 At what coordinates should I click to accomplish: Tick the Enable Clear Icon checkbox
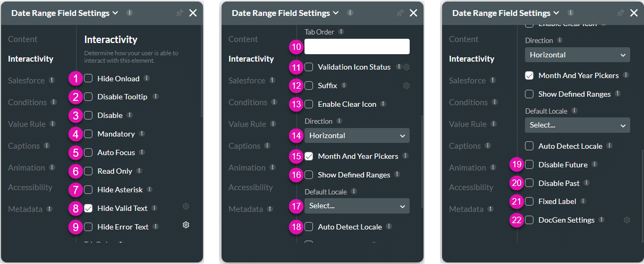[x=309, y=104]
